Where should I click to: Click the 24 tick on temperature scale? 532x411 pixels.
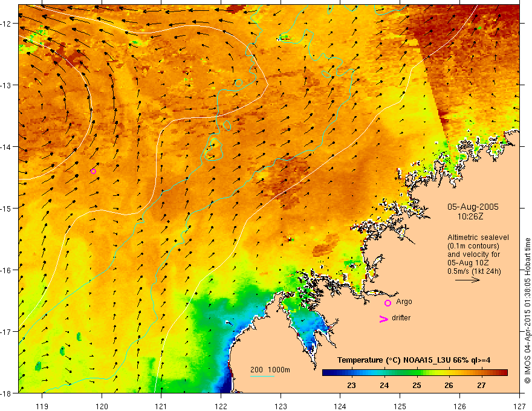(384, 385)
